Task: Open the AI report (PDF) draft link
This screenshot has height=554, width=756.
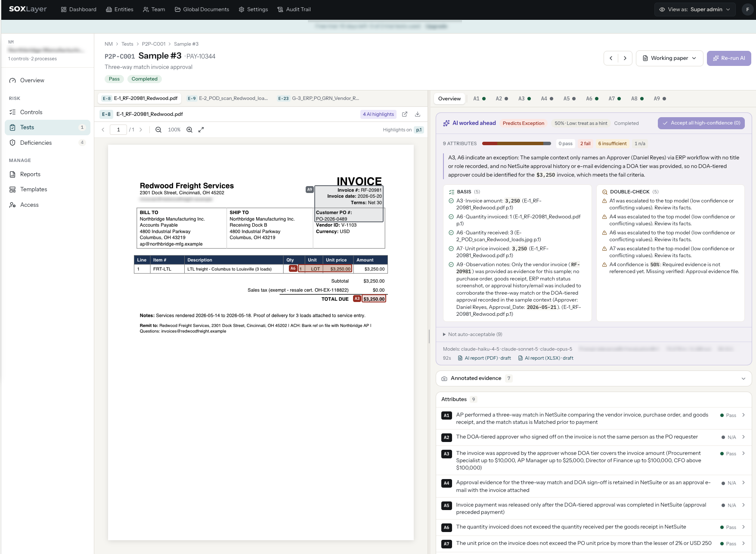Action: [484, 358]
